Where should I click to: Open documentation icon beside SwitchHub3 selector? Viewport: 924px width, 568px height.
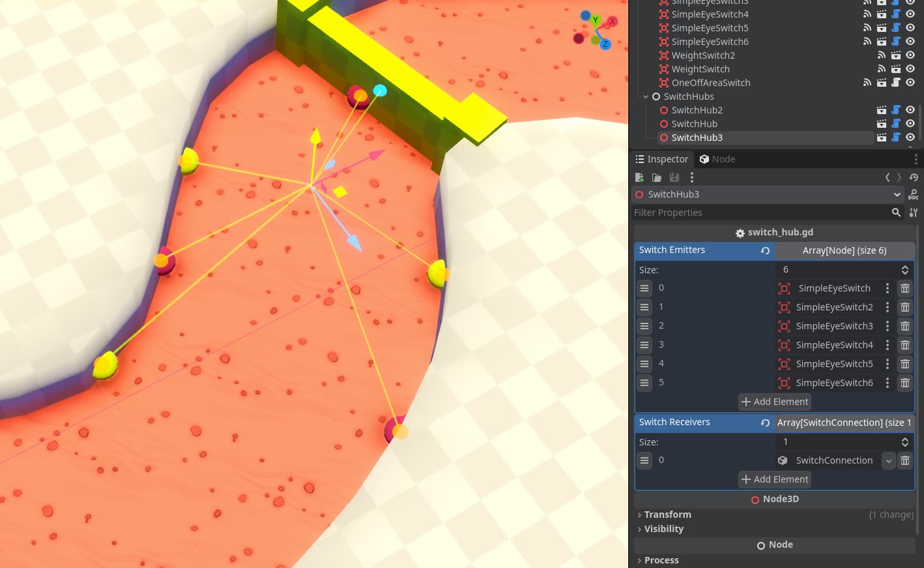(x=914, y=194)
